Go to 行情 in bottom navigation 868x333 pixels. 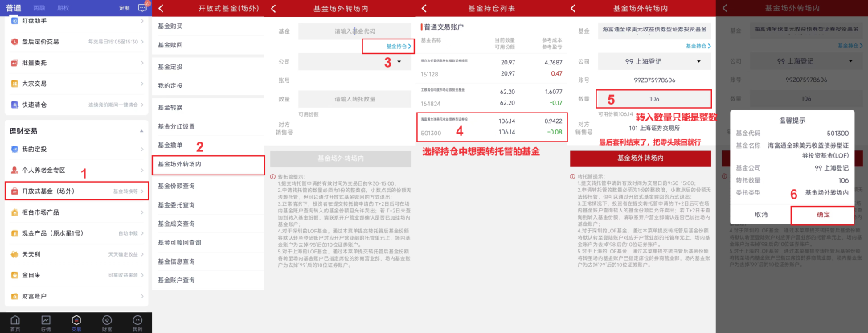coord(46,323)
